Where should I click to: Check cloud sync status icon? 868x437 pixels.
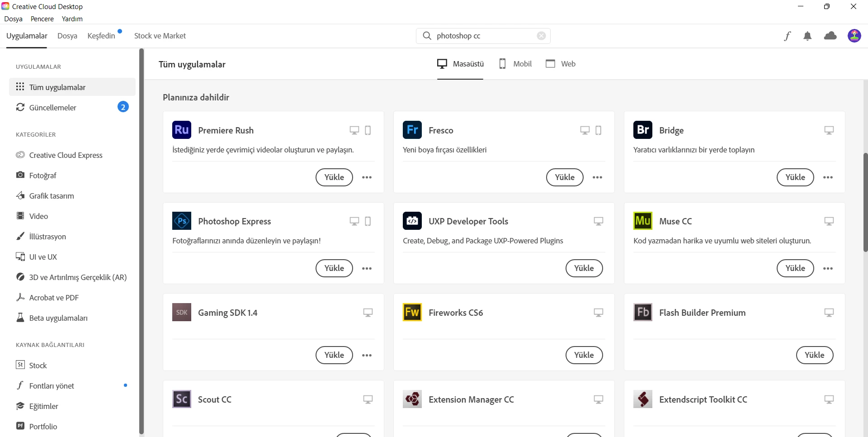830,36
